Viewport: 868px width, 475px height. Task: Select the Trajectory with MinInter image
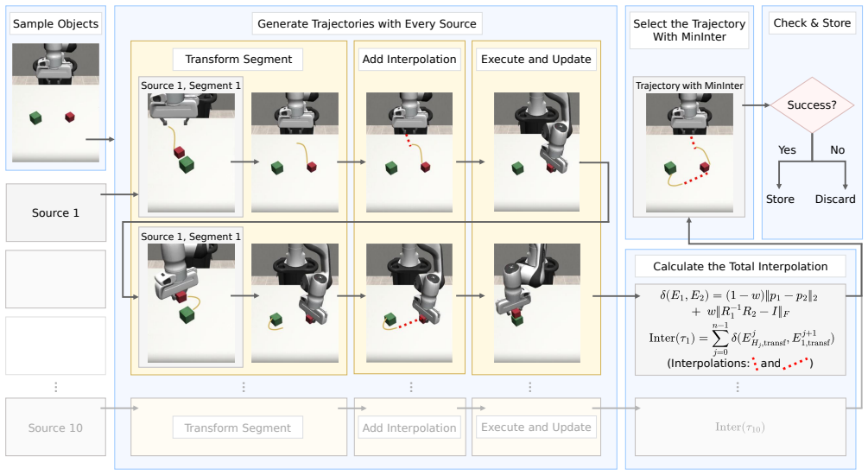point(690,153)
